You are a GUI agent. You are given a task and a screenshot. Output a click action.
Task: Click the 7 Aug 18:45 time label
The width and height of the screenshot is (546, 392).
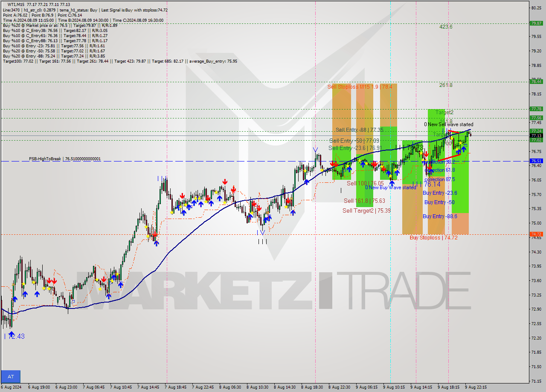(176, 387)
